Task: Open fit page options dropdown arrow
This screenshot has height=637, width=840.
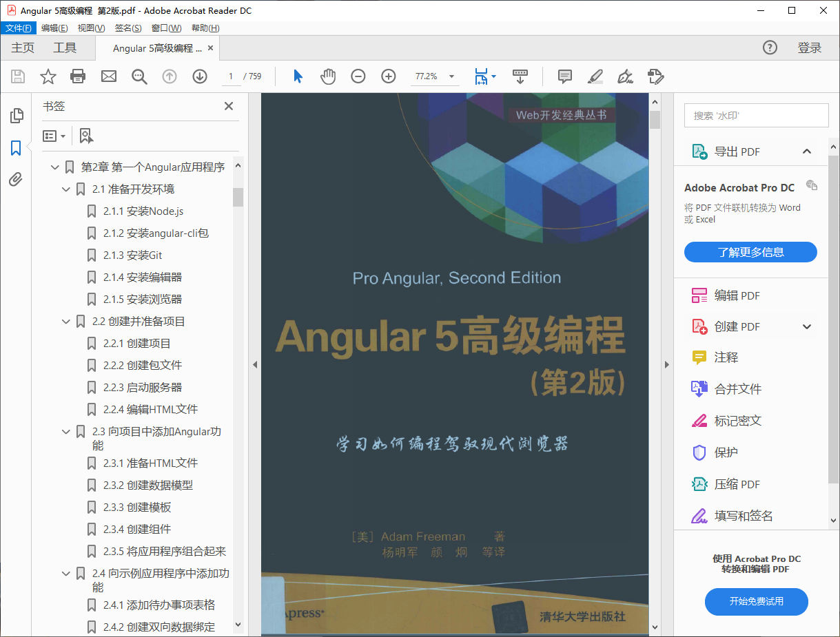Action: click(x=493, y=76)
